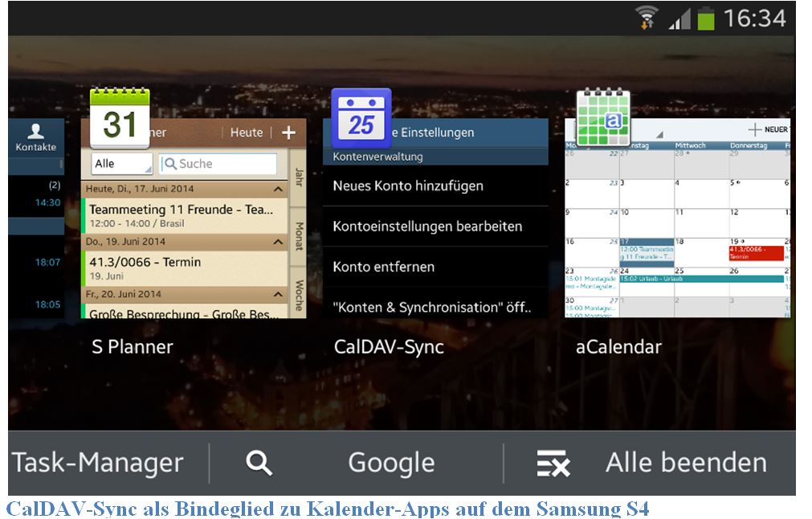Click the Suche search field
This screenshot has width=812, height=519.
(x=218, y=164)
